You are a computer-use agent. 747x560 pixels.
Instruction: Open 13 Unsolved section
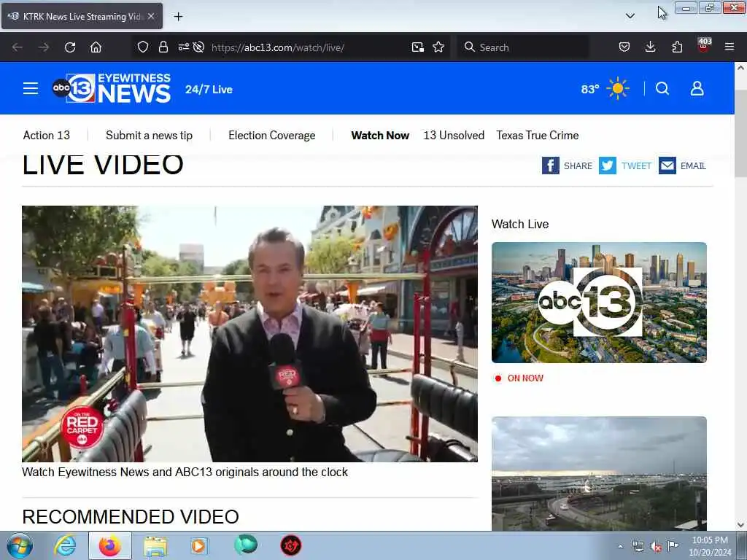(x=454, y=135)
